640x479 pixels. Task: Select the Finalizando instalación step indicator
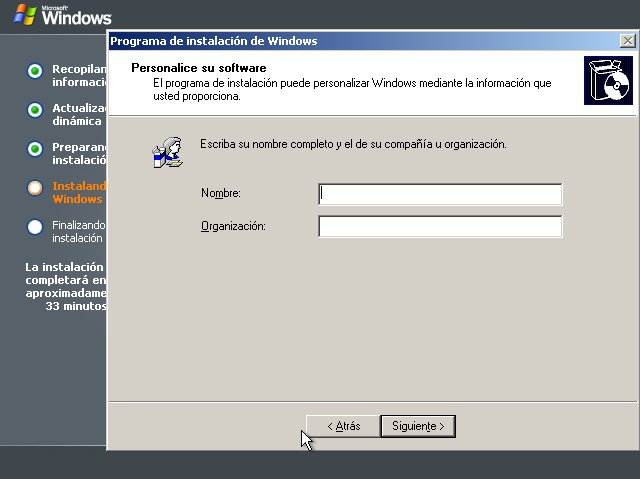pos(35,227)
